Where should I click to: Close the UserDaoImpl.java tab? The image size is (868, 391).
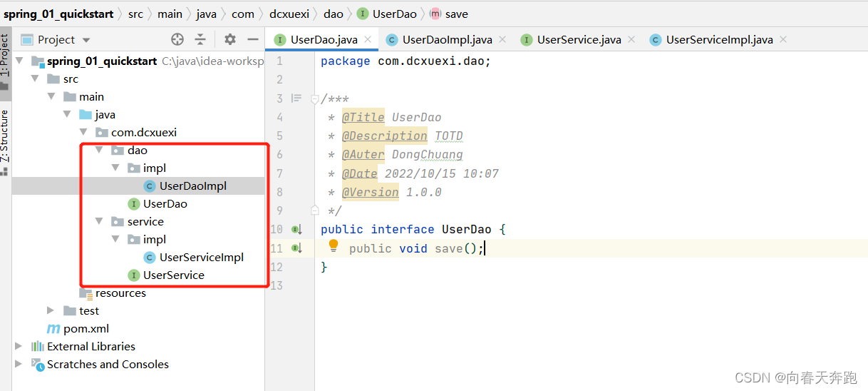[x=502, y=40]
